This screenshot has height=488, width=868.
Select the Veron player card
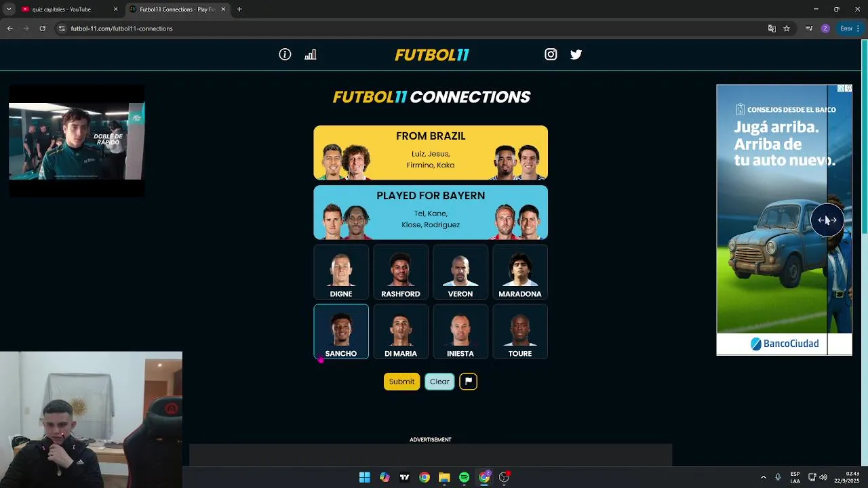(x=460, y=272)
